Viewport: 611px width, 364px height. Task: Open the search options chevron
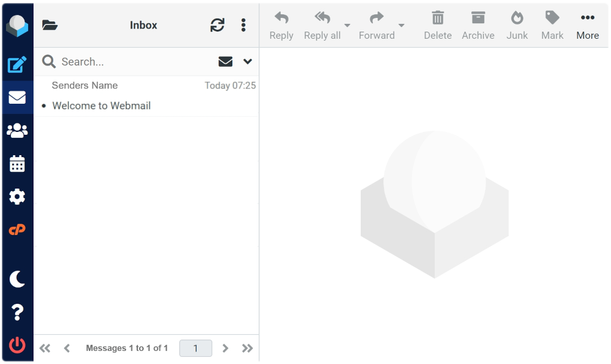click(x=246, y=61)
